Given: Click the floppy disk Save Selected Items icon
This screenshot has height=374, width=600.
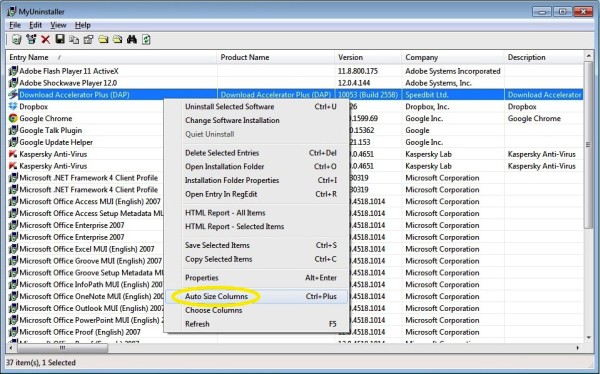Looking at the screenshot, I should point(60,39).
